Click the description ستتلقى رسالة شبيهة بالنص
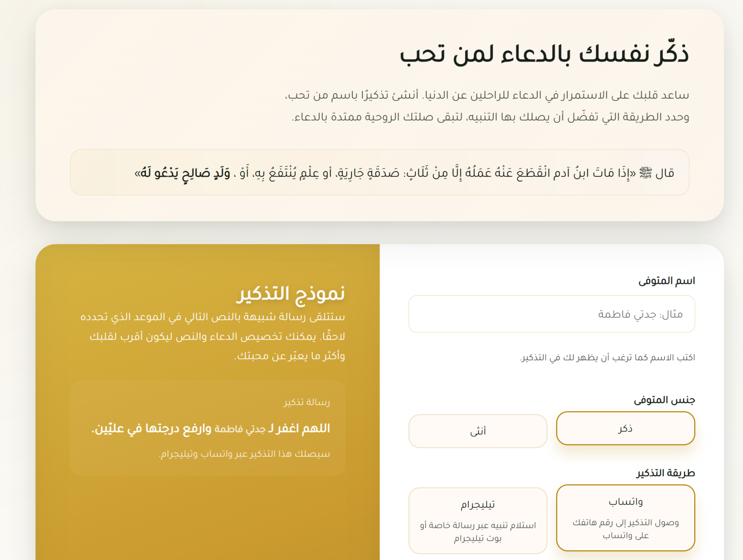 click(212, 336)
